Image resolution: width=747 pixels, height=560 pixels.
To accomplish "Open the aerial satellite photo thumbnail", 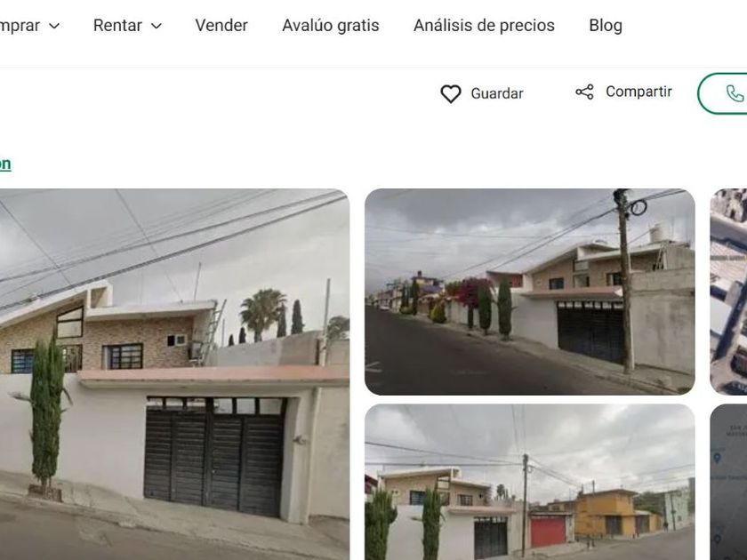I will point(728,292).
